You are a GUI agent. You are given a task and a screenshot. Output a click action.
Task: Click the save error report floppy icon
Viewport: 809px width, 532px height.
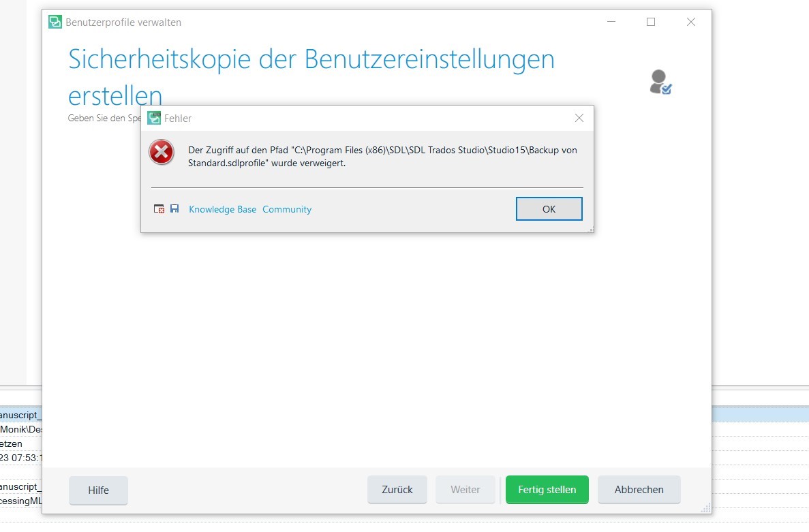tap(174, 208)
